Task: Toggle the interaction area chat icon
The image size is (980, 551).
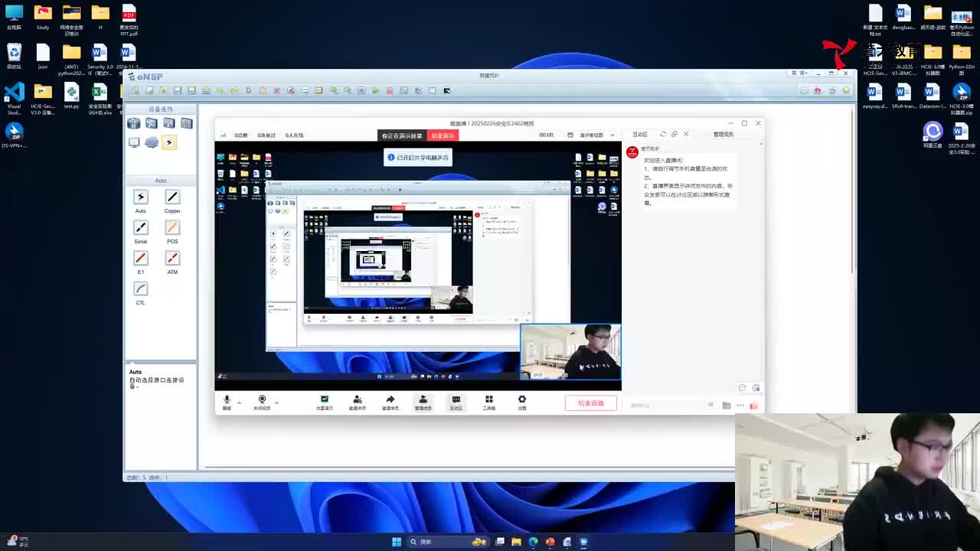Action: pos(456,402)
